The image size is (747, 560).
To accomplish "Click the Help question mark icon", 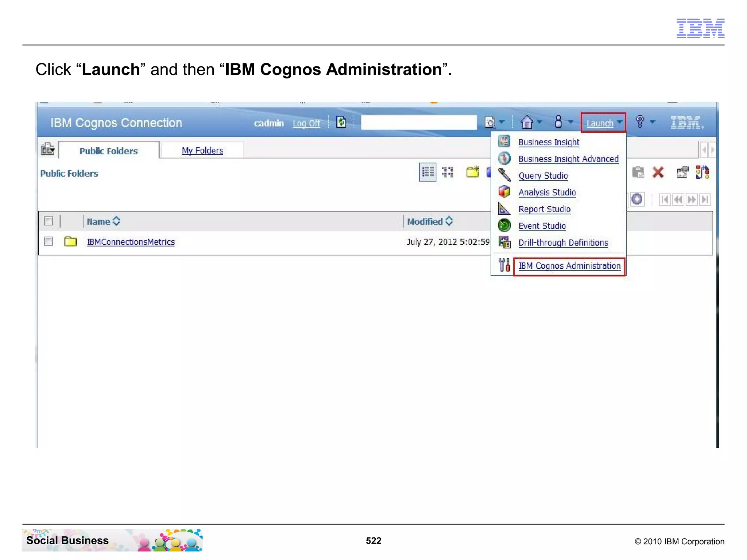I will 640,122.
